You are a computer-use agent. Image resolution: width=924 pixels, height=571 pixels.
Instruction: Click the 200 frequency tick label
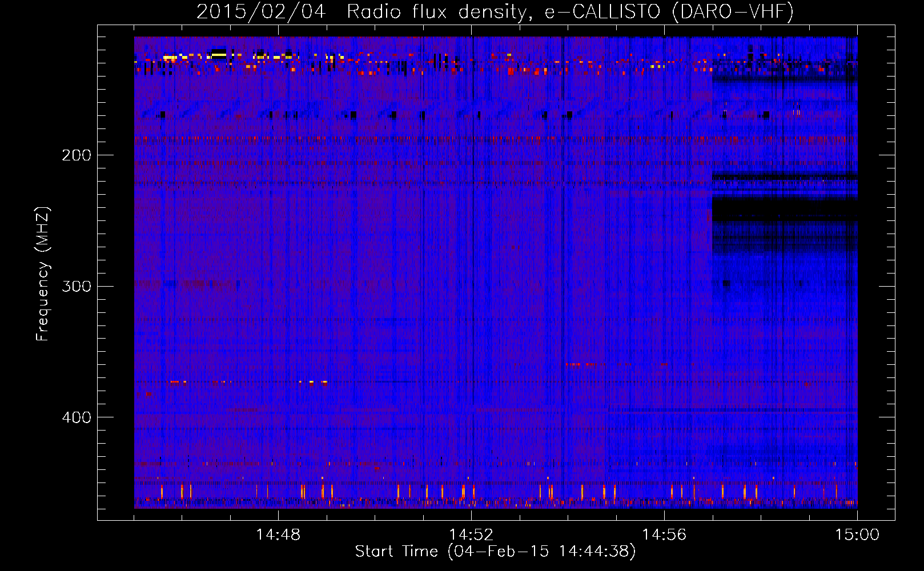(76, 155)
